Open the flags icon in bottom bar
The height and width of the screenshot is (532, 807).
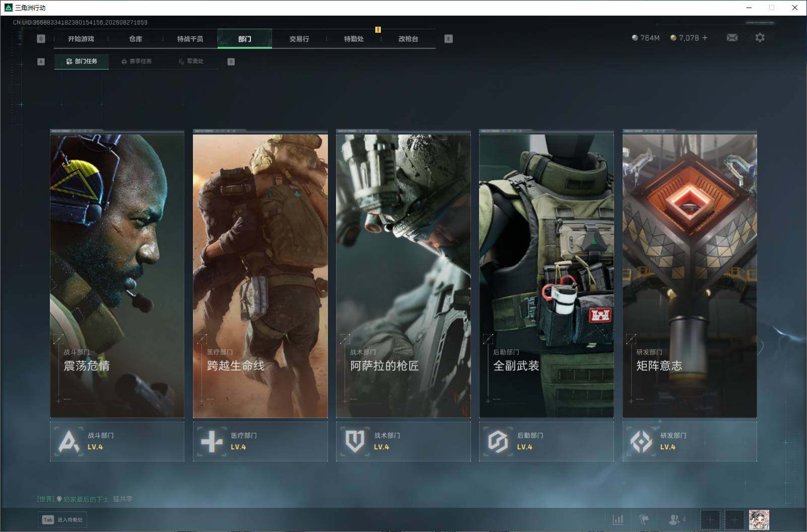tap(644, 519)
